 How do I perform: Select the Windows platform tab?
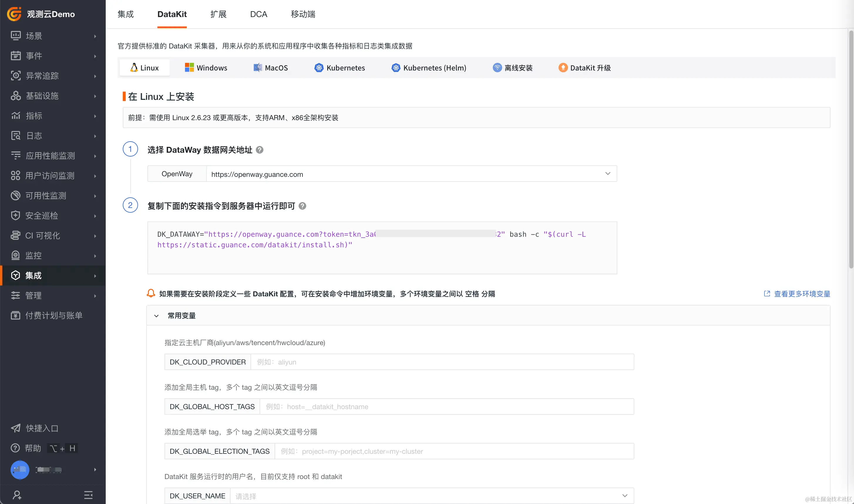[206, 68]
